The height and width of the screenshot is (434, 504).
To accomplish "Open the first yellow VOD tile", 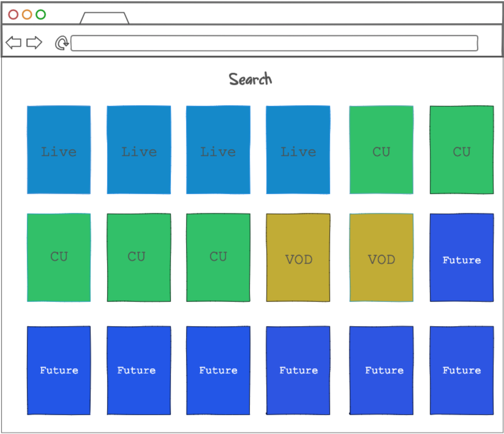I will tap(298, 257).
